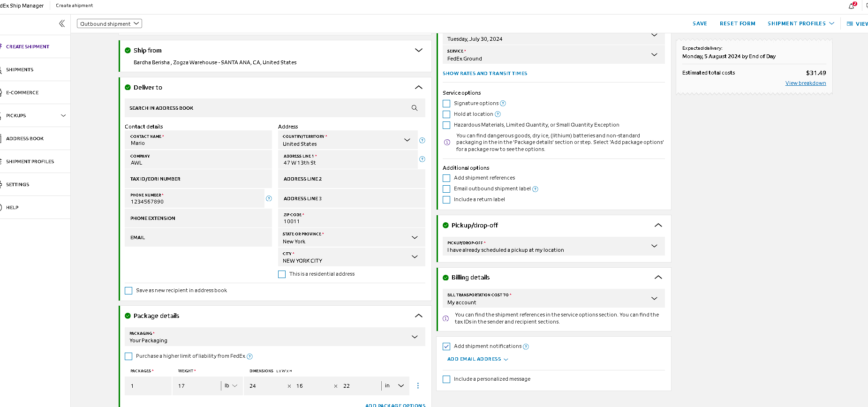
Task: Open help icon next to Add shipment notifications
Action: (526, 347)
